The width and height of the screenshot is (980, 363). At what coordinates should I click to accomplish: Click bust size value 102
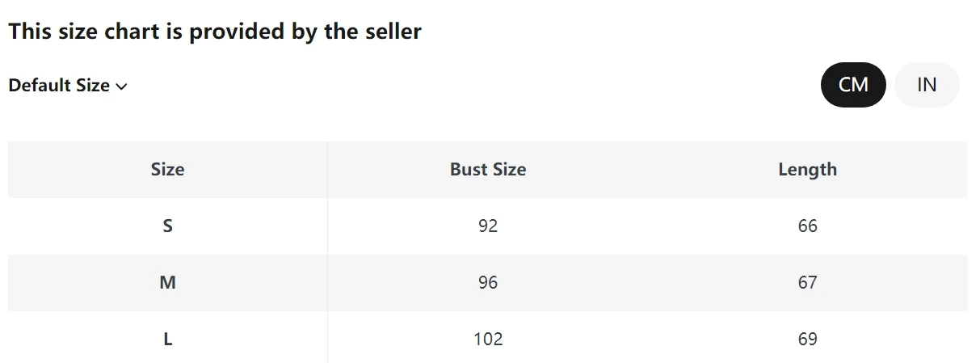(x=488, y=340)
